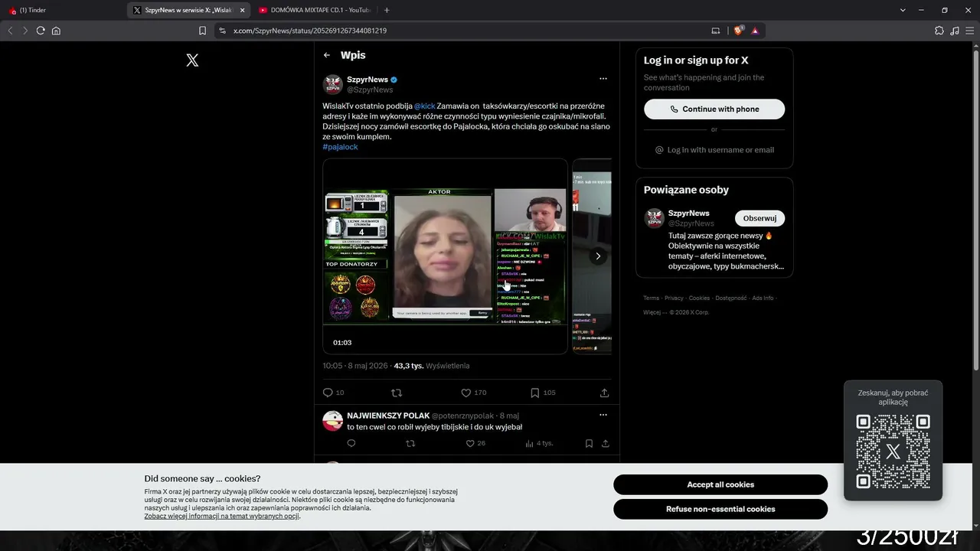Open the tab list dropdown arrow

tap(903, 10)
